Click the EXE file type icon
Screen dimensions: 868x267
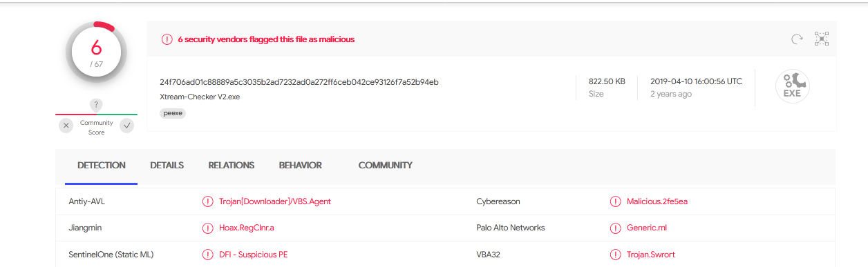[793, 87]
